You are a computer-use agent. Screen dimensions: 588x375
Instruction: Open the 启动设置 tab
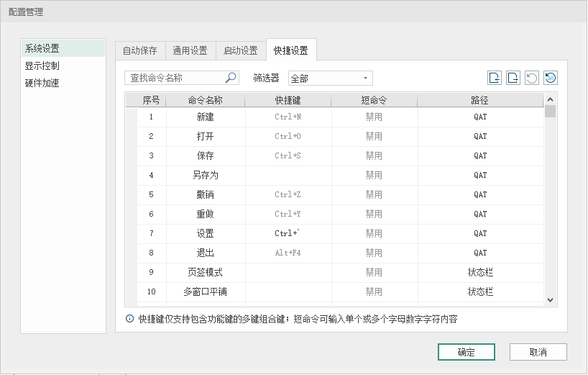tap(241, 51)
